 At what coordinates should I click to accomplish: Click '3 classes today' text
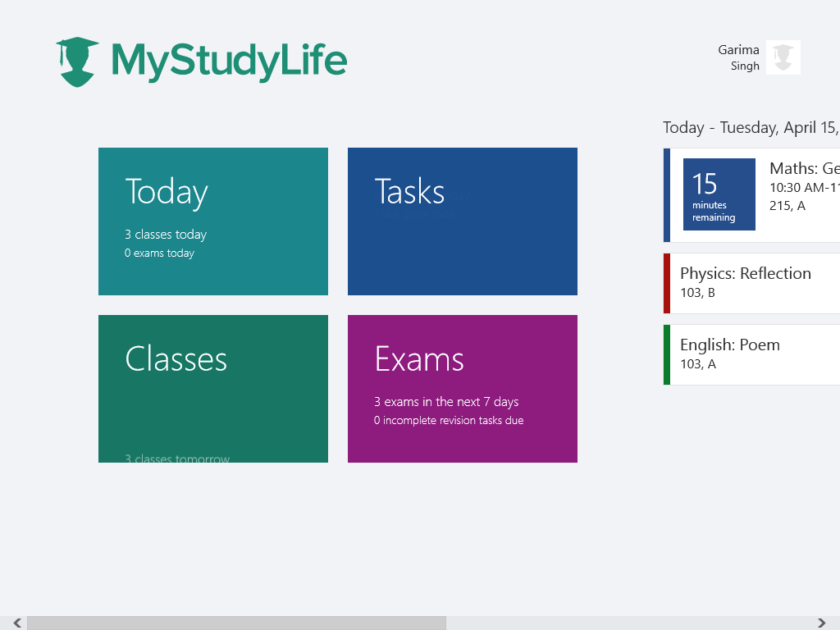pos(166,235)
